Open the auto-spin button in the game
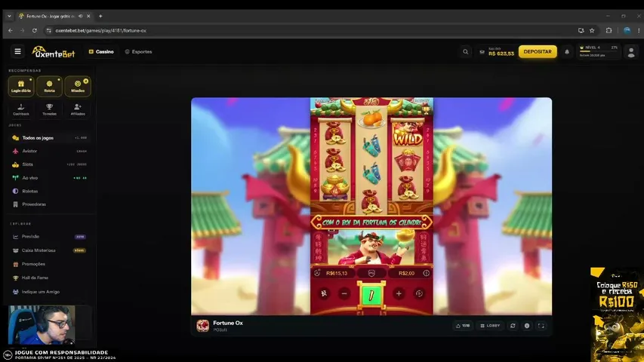Image resolution: width=644 pixels, height=362 pixels. tap(419, 293)
